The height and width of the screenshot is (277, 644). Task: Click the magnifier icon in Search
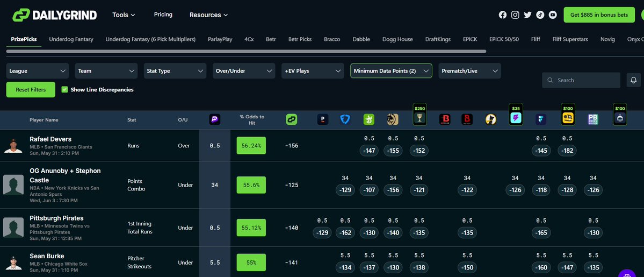tap(551, 80)
